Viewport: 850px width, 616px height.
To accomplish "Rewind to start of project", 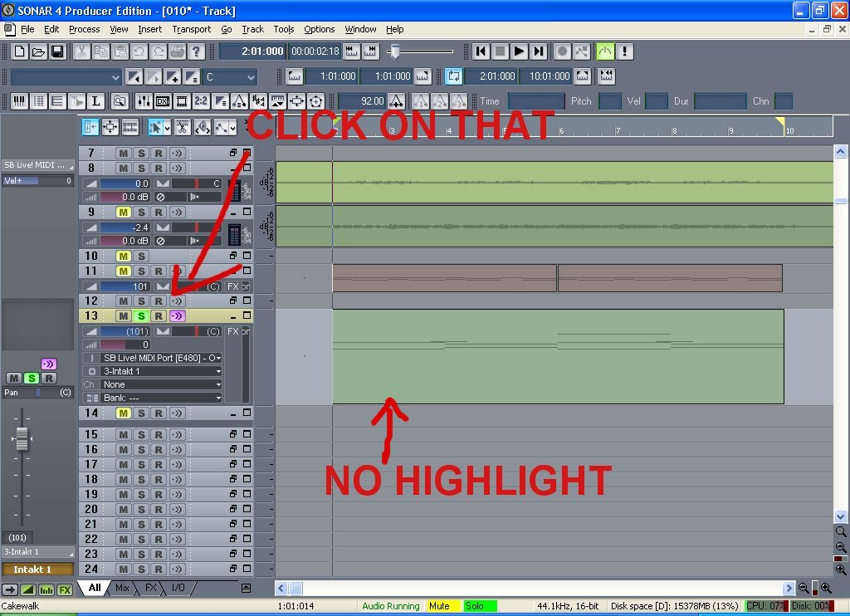I will (481, 51).
